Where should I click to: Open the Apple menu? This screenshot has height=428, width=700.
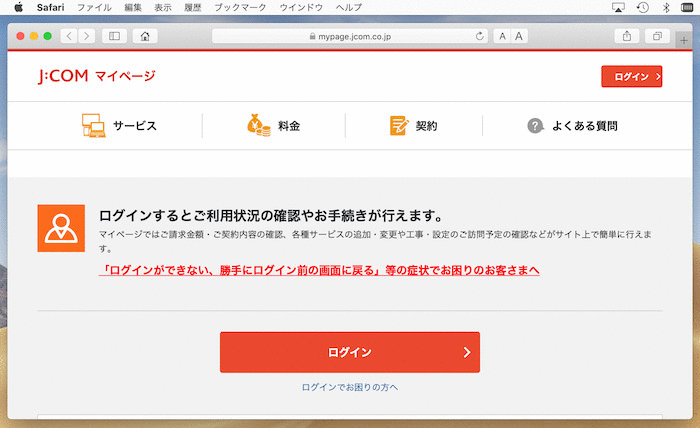pyautogui.click(x=18, y=7)
